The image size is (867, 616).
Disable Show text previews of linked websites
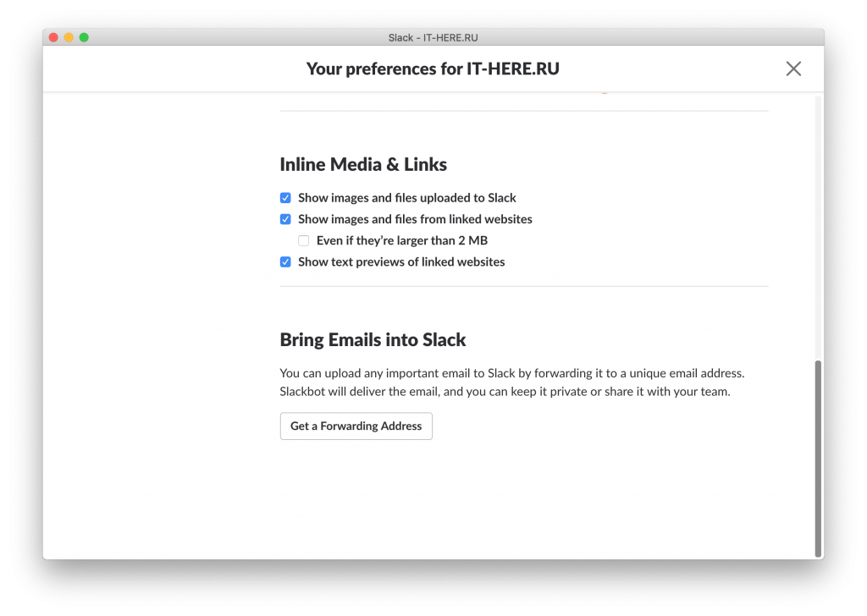click(285, 261)
